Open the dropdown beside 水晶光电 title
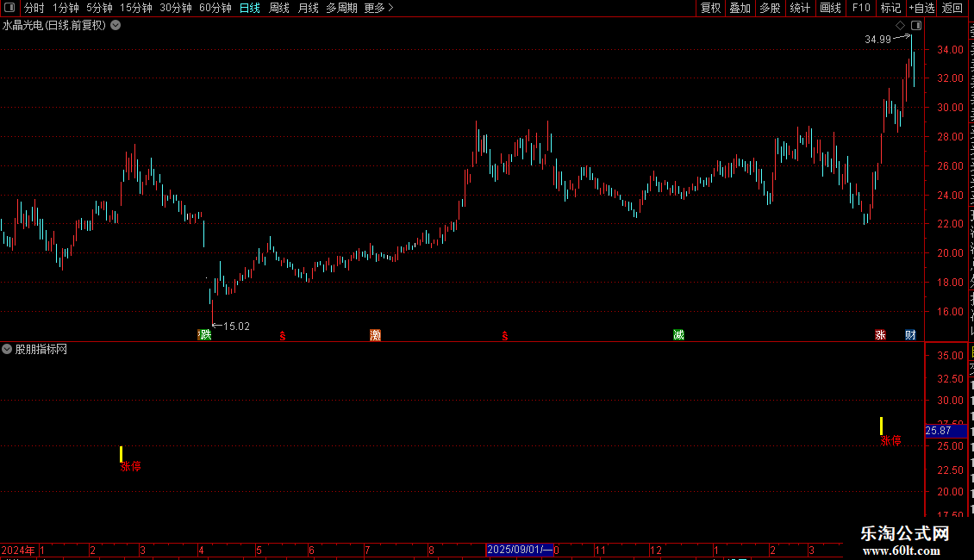Screen dimensions: 974x560 pos(116,26)
